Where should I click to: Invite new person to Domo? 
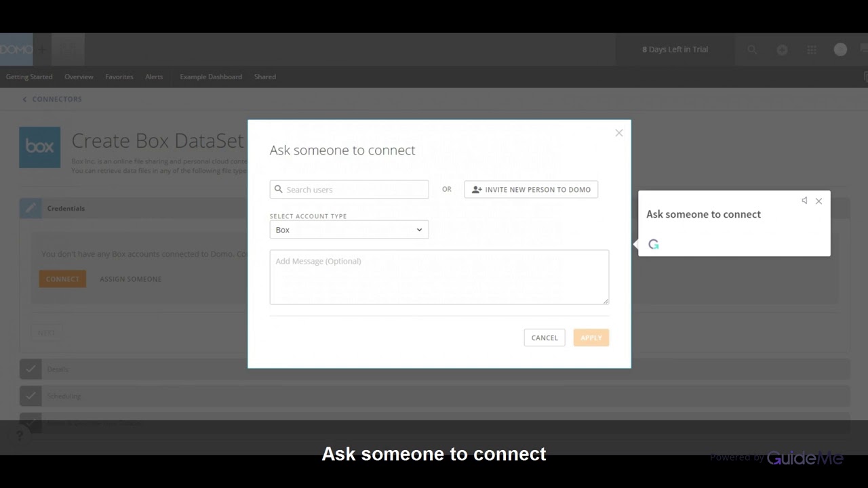tap(531, 190)
